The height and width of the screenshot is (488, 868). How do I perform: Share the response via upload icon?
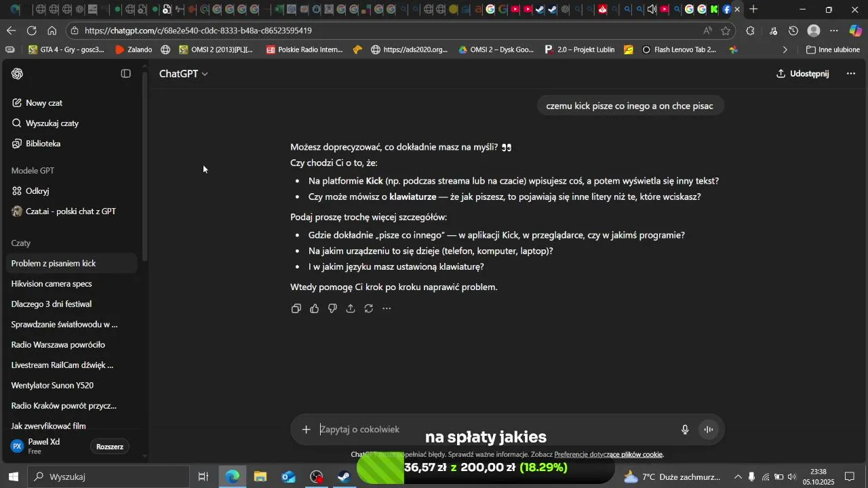tap(351, 308)
